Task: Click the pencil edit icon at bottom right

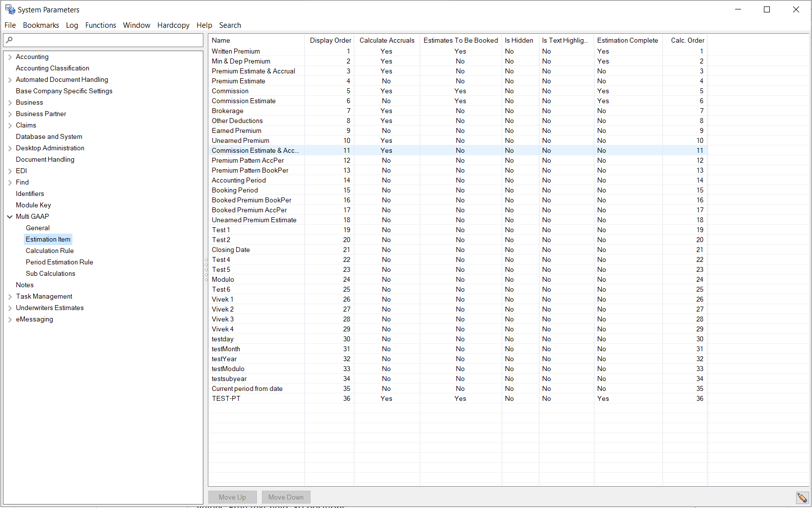Action: 803,497
